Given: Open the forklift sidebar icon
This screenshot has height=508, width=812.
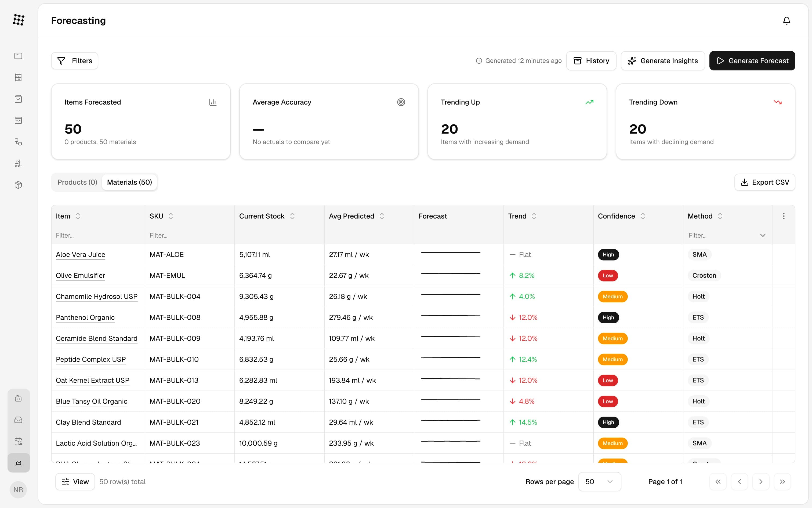Looking at the screenshot, I should tap(19, 164).
